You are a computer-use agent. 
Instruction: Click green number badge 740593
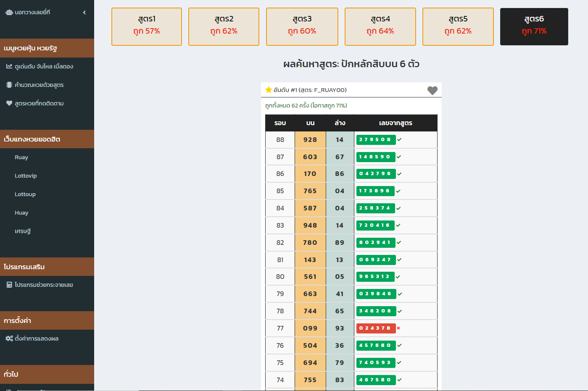[376, 362]
